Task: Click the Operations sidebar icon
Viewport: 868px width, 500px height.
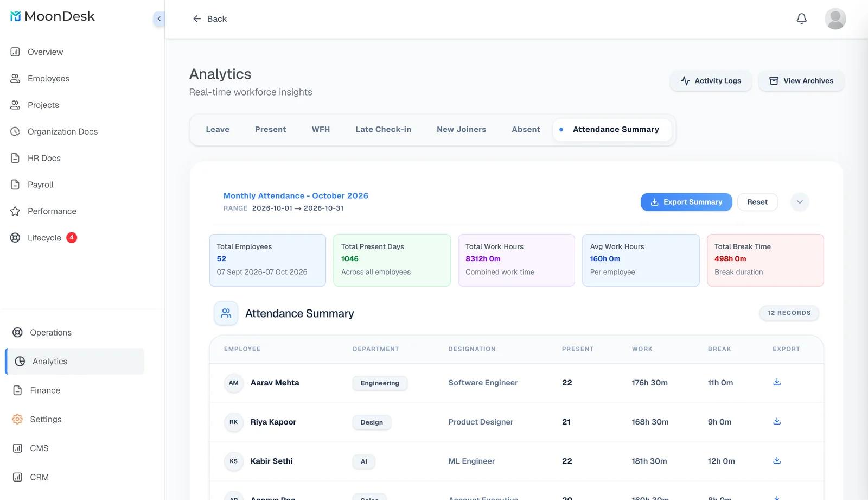Action: (17, 333)
